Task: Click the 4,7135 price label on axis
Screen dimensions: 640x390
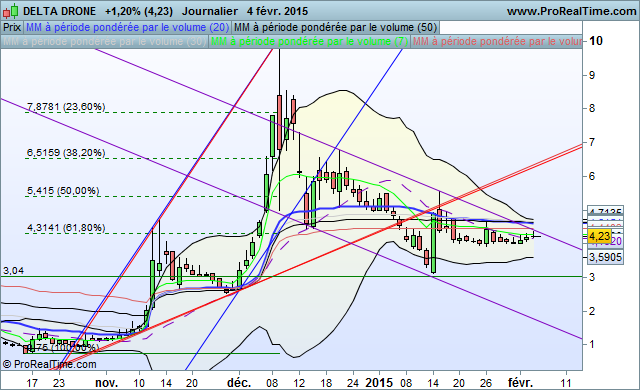Action: pyautogui.click(x=605, y=211)
